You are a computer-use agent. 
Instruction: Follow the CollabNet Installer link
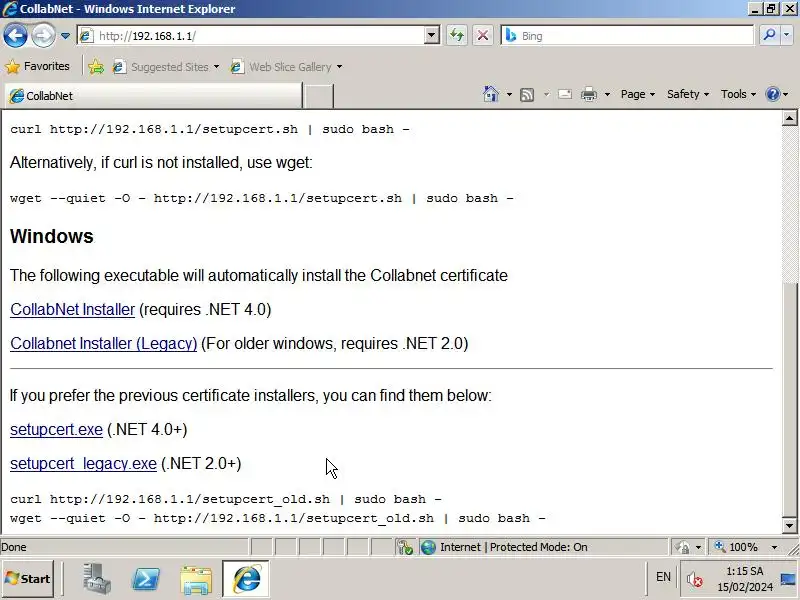coord(72,309)
